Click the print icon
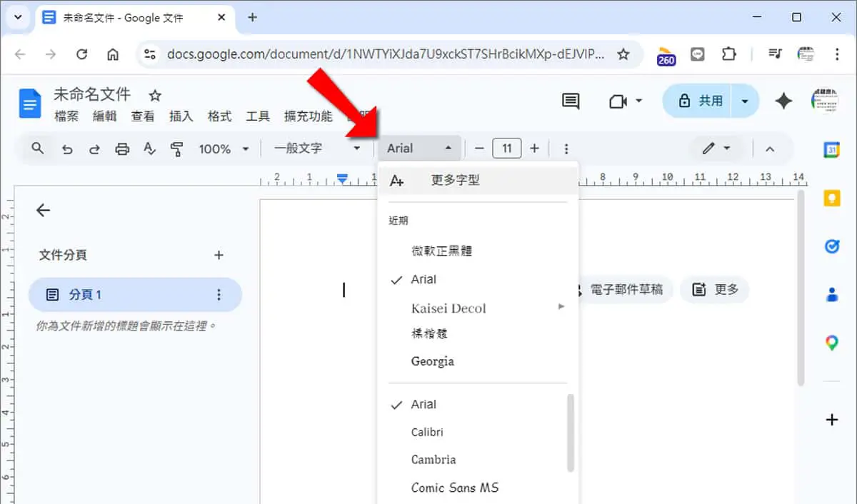Screen dimensions: 857x504 click(122, 149)
